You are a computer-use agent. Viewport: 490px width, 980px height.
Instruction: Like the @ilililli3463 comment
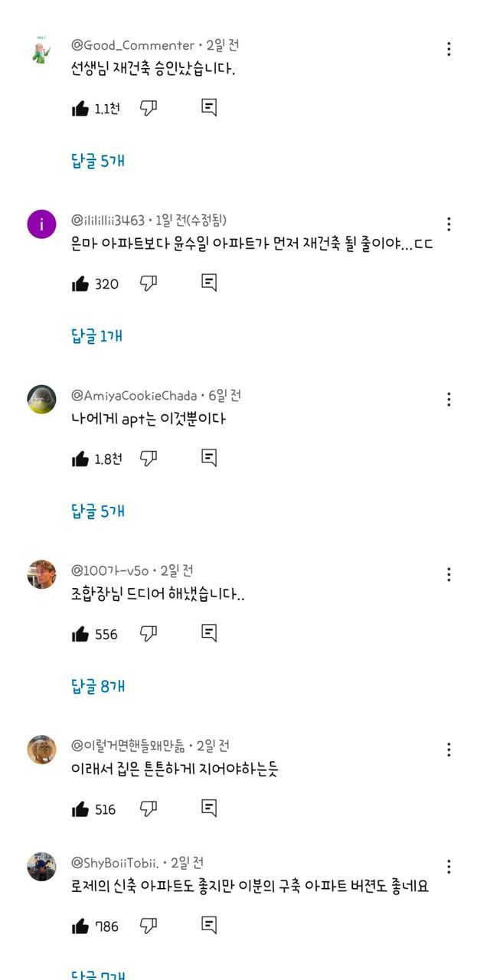[x=80, y=284]
